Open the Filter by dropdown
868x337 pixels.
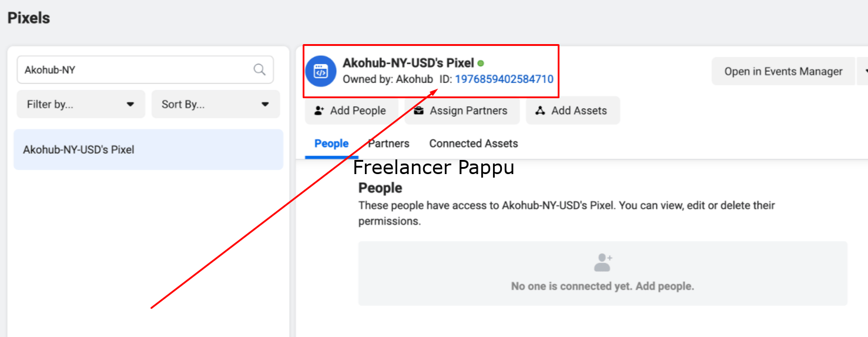[x=81, y=104]
